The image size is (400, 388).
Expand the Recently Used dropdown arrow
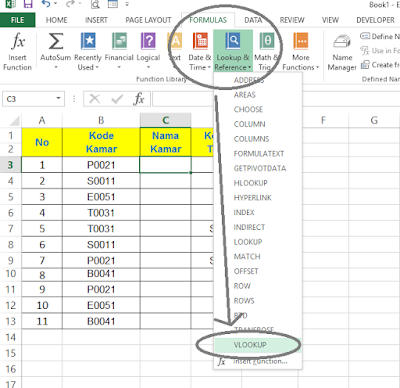click(97, 67)
